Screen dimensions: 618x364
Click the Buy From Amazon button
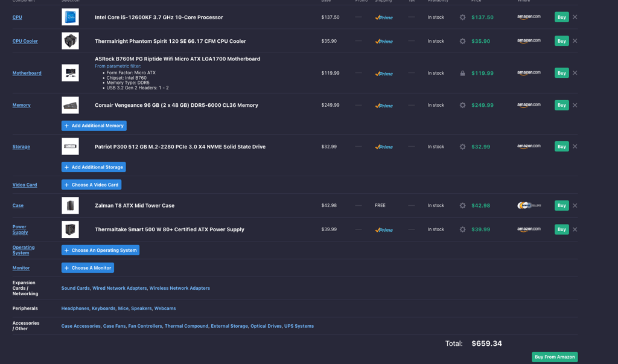click(555, 357)
